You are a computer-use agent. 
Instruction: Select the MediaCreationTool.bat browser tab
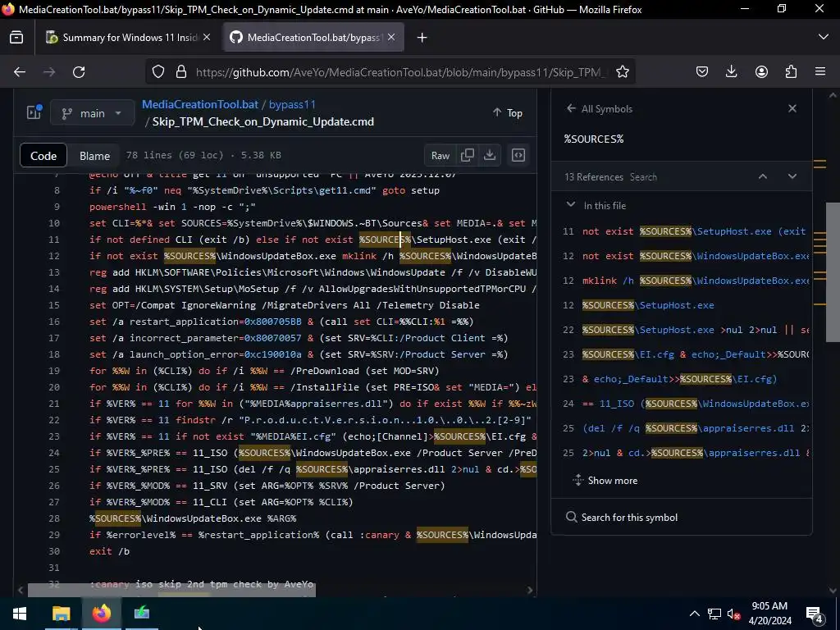coord(313,38)
